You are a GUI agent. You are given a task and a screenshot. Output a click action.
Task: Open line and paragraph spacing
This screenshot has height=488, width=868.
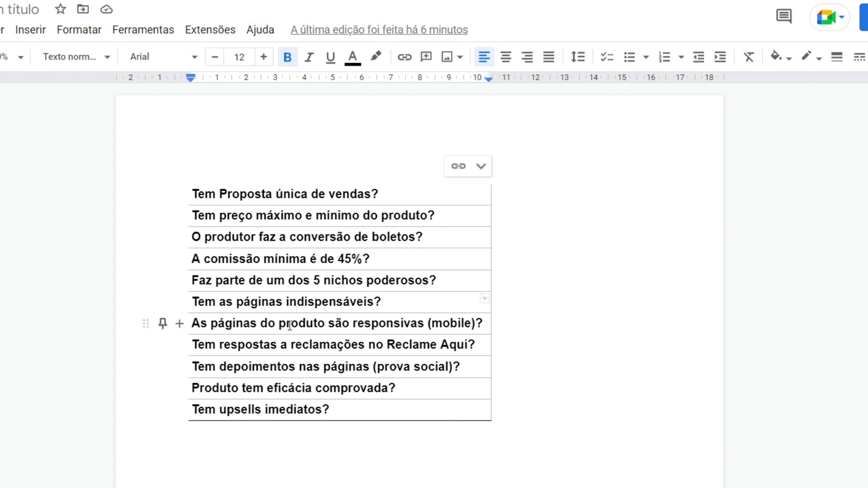tap(578, 57)
